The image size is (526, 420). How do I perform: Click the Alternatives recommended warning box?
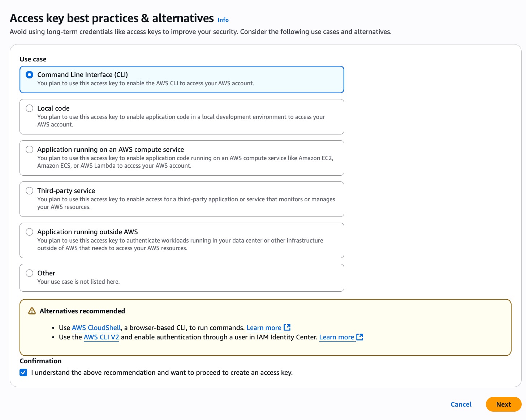266,326
